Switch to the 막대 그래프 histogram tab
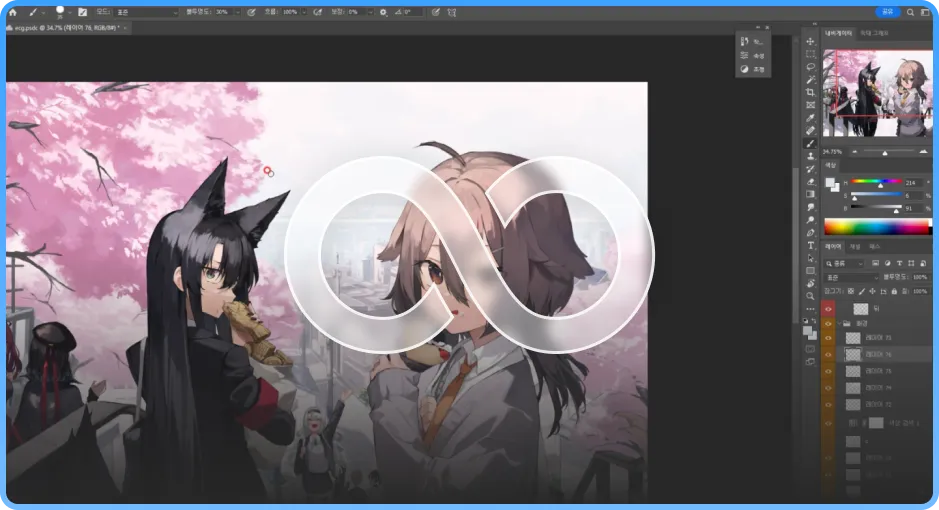Viewport: 939px width, 510px height. coord(874,34)
